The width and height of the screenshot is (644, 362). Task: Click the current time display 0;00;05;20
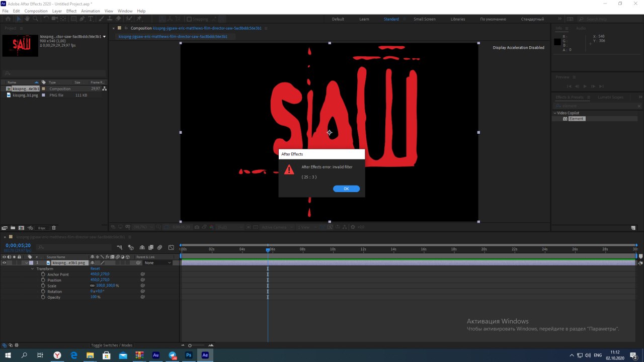click(18, 245)
